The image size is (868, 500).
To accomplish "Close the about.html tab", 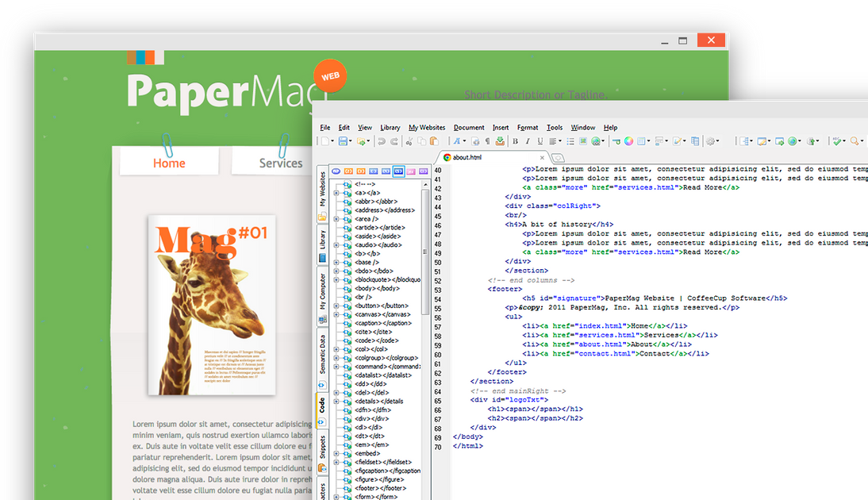I will (x=542, y=157).
